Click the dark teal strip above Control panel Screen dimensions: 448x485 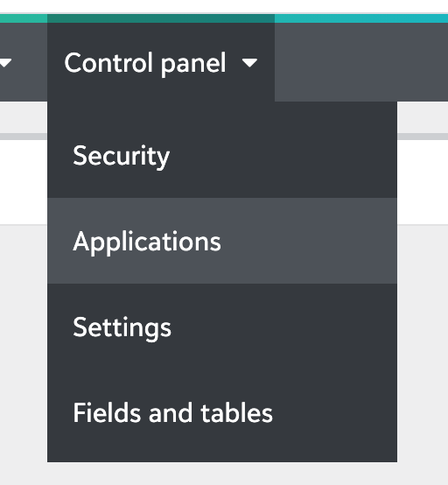(x=161, y=18)
